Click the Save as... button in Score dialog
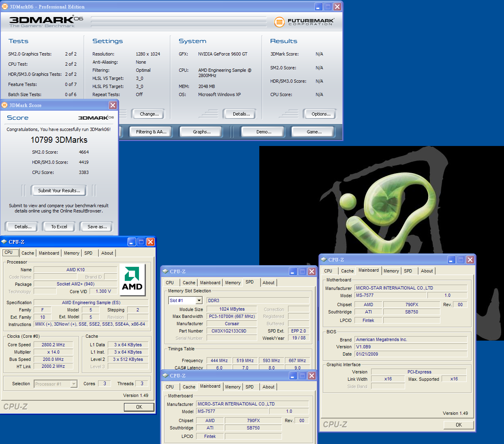 97,227
